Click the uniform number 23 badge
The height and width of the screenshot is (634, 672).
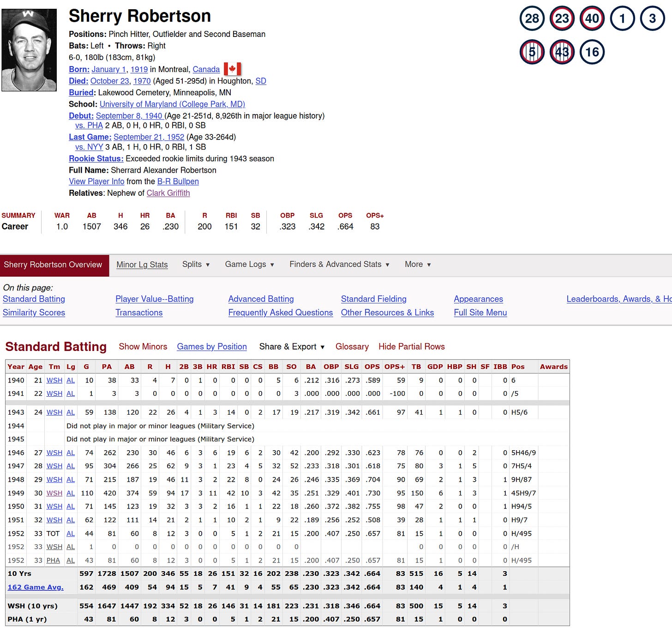pyautogui.click(x=562, y=18)
